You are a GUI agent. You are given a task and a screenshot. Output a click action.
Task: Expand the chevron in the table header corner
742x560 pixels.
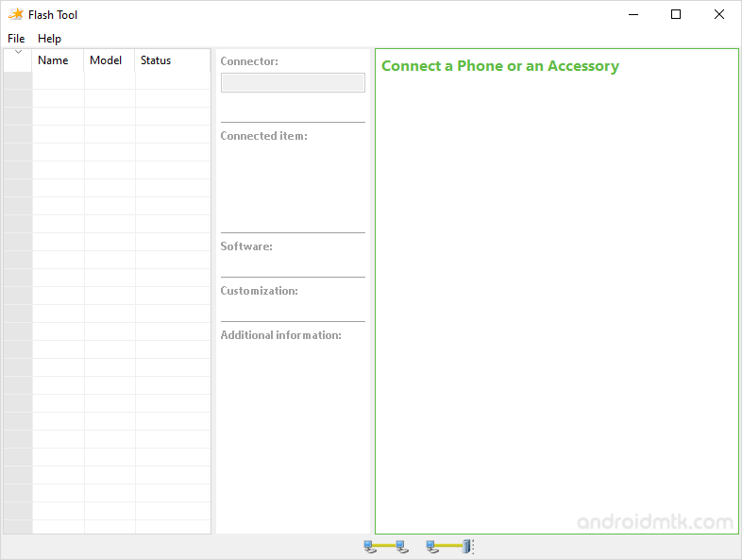click(x=18, y=52)
